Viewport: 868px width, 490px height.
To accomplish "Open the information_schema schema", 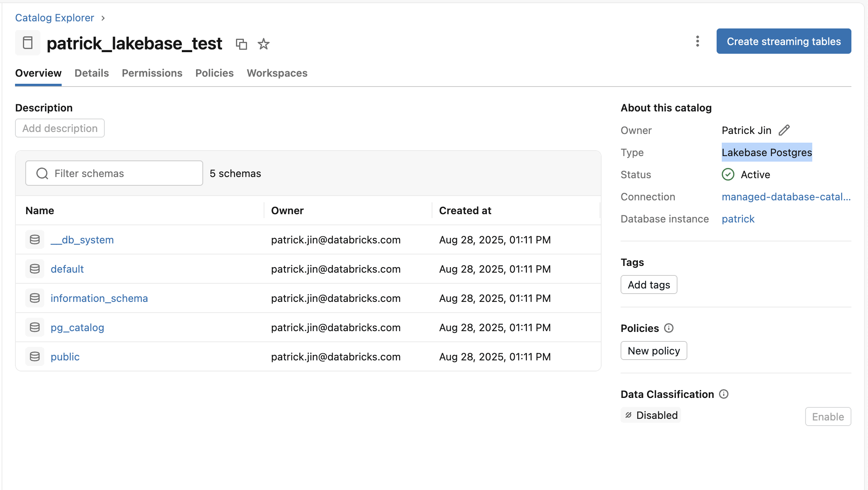I will tap(99, 298).
